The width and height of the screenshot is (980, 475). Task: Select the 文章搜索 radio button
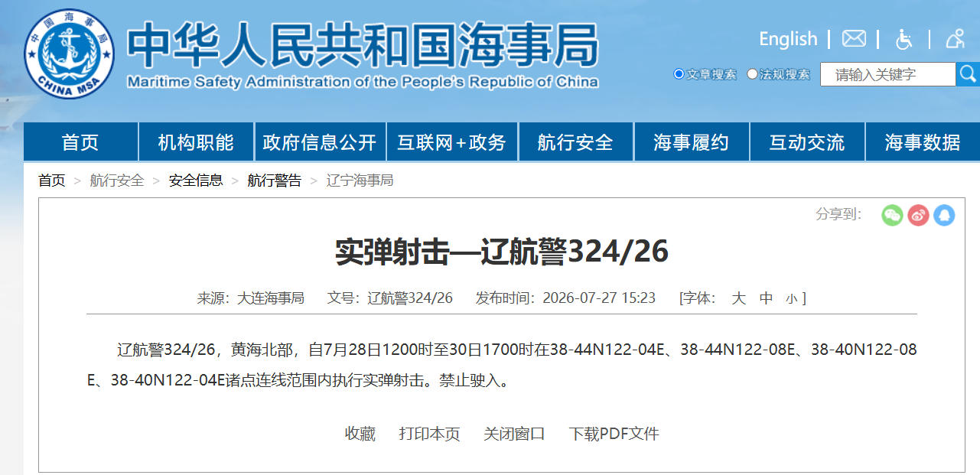(x=679, y=74)
